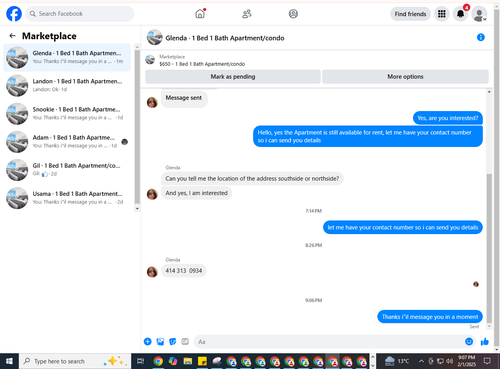Viewport: 500px width, 369px height.
Task: Click the southside or northside question message
Action: (x=252, y=179)
